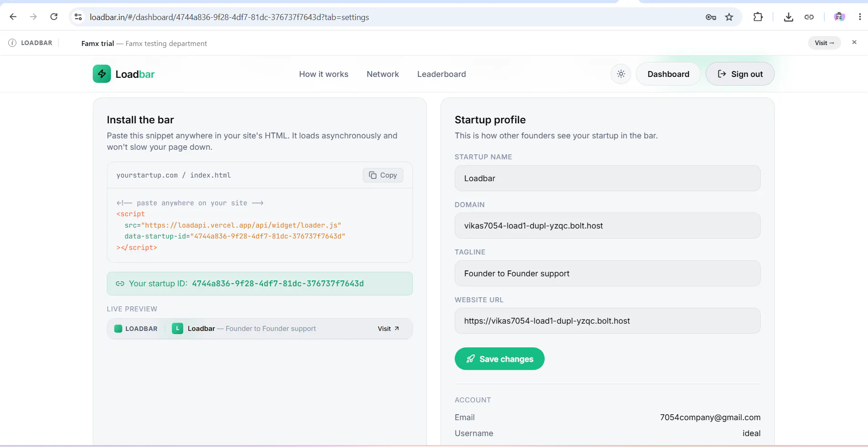868x447 pixels.
Task: Click Visit link in live preview
Action: pyautogui.click(x=388, y=329)
